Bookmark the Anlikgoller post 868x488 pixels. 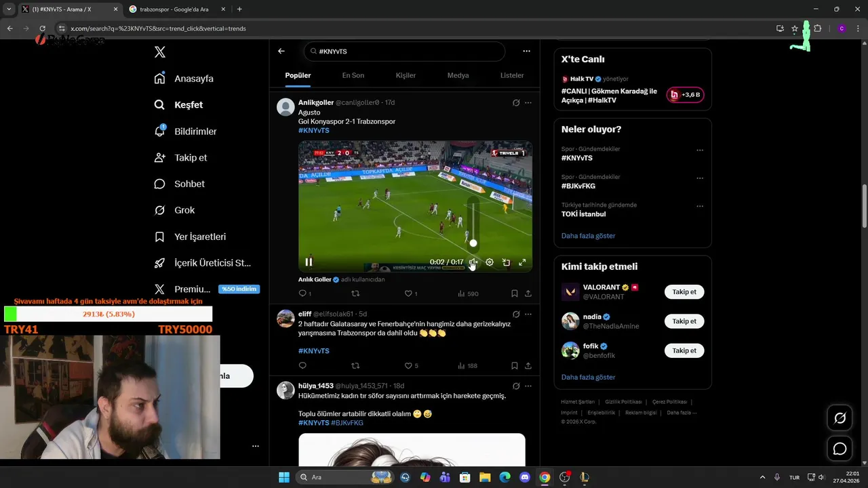pos(514,293)
